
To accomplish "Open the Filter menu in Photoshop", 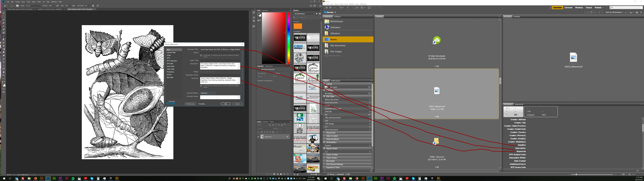I will pos(39,2).
